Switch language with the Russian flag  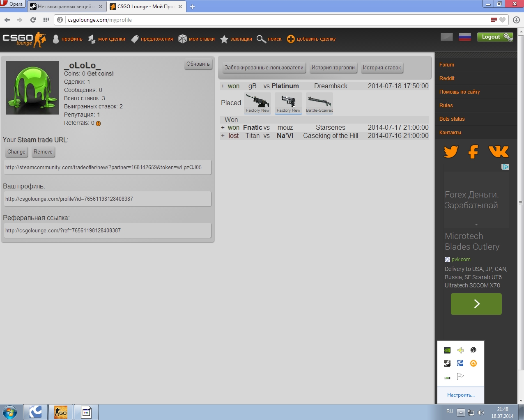pyautogui.click(x=464, y=37)
